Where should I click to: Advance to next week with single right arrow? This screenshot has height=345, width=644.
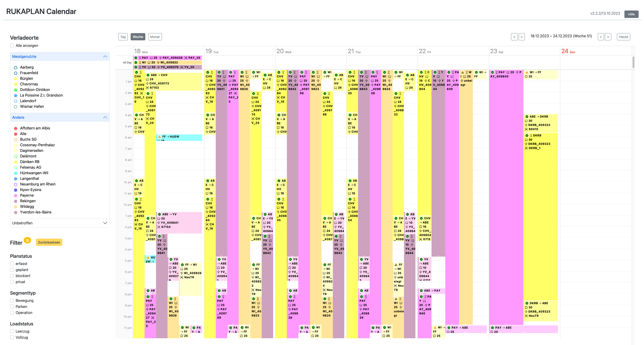point(601,37)
